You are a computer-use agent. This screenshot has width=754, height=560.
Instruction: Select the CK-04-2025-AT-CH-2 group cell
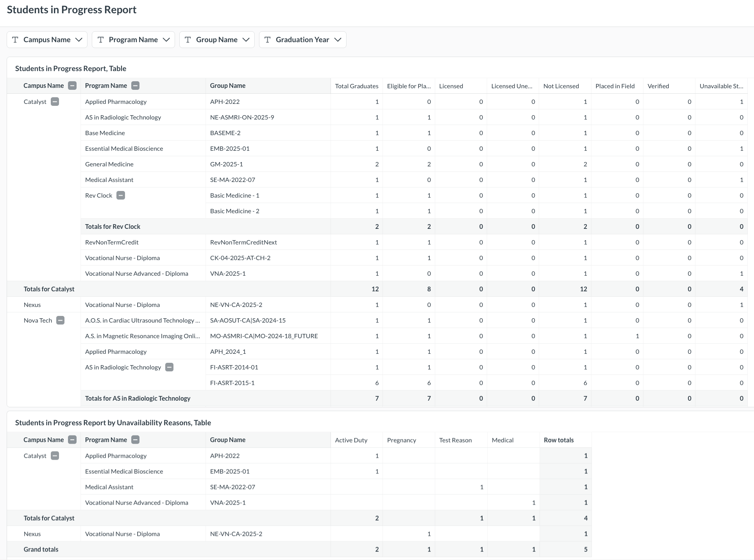[268, 258]
